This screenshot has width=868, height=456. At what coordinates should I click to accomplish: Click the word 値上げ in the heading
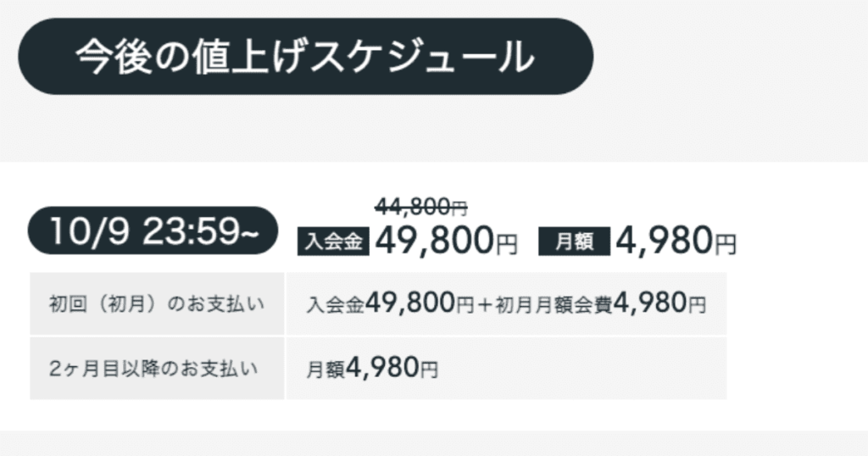pos(249,57)
